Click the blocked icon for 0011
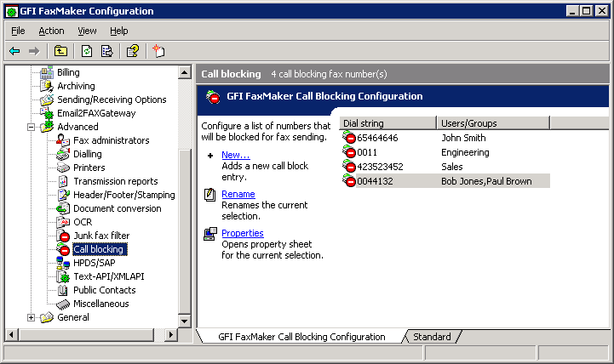 tap(349, 152)
